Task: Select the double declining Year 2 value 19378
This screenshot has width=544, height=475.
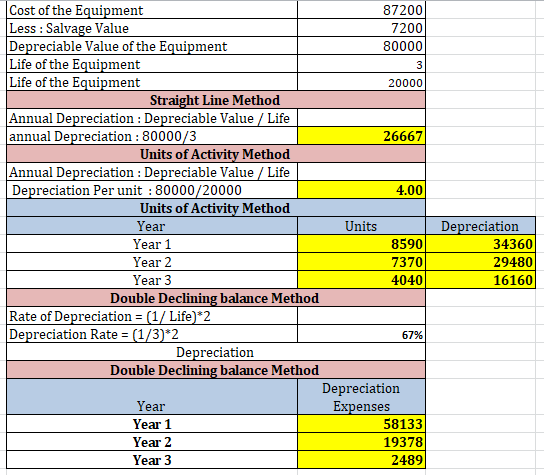Action: coord(361,442)
